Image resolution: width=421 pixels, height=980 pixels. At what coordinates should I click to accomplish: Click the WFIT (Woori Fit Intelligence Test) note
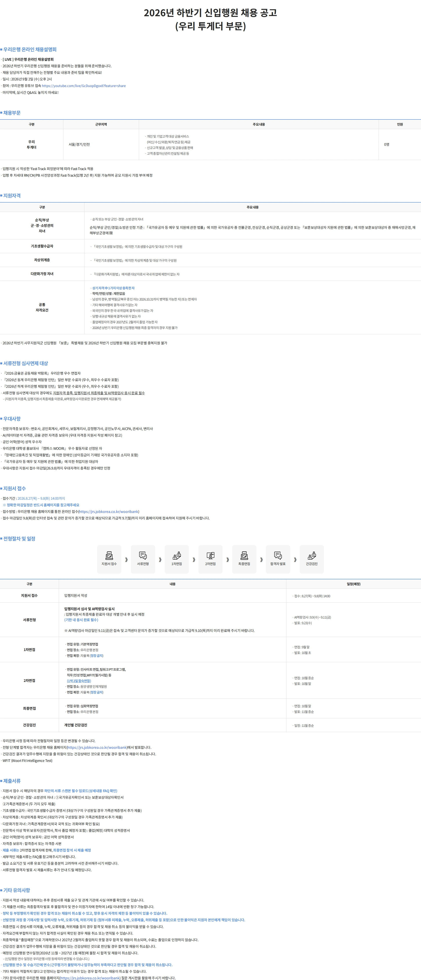27,761
